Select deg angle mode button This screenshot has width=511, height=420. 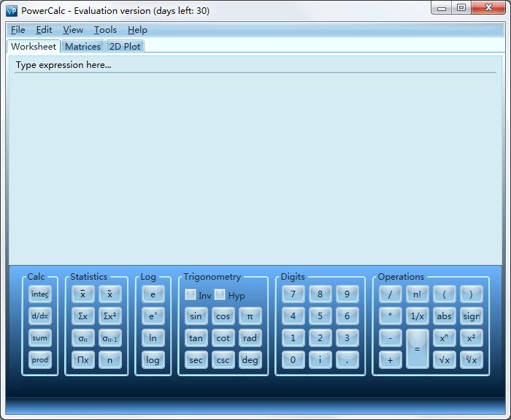(x=250, y=359)
